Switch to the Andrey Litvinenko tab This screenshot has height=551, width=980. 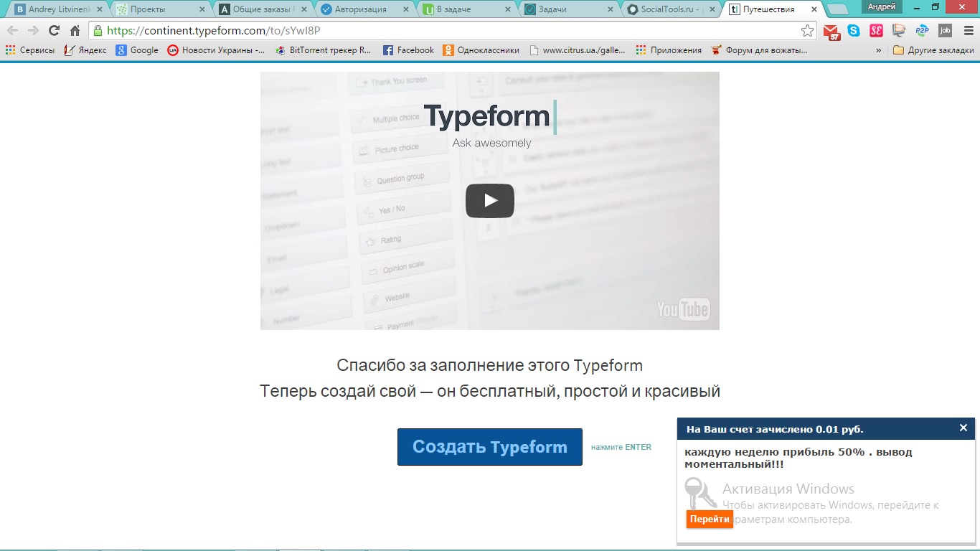pyautogui.click(x=56, y=9)
